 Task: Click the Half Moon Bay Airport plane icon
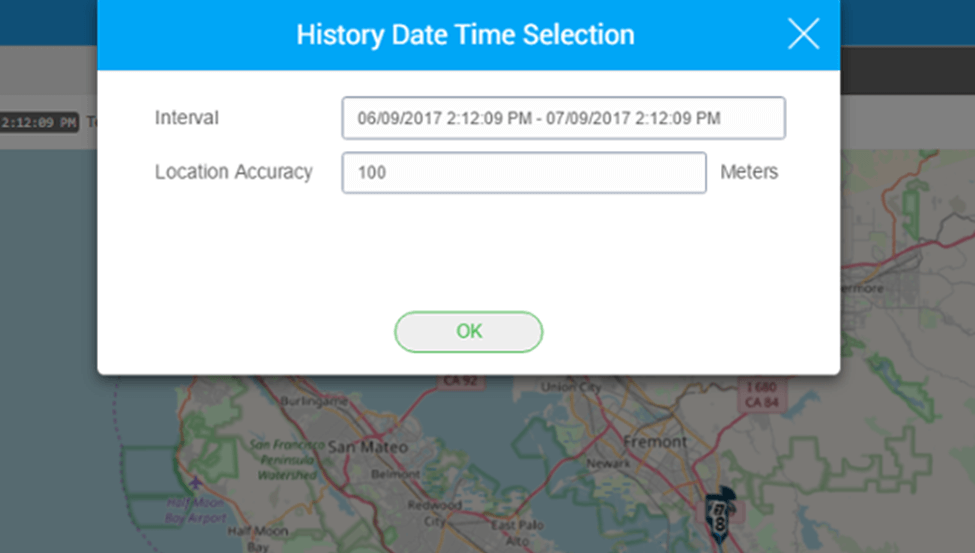pos(196,482)
